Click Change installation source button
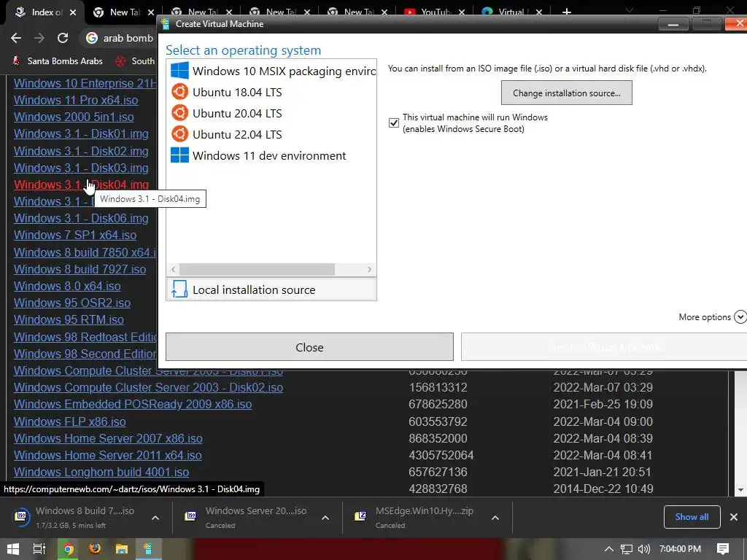 566,93
